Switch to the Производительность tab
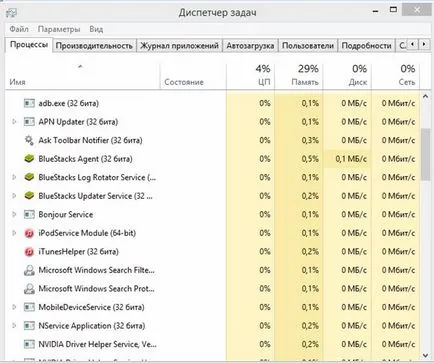 coord(94,46)
